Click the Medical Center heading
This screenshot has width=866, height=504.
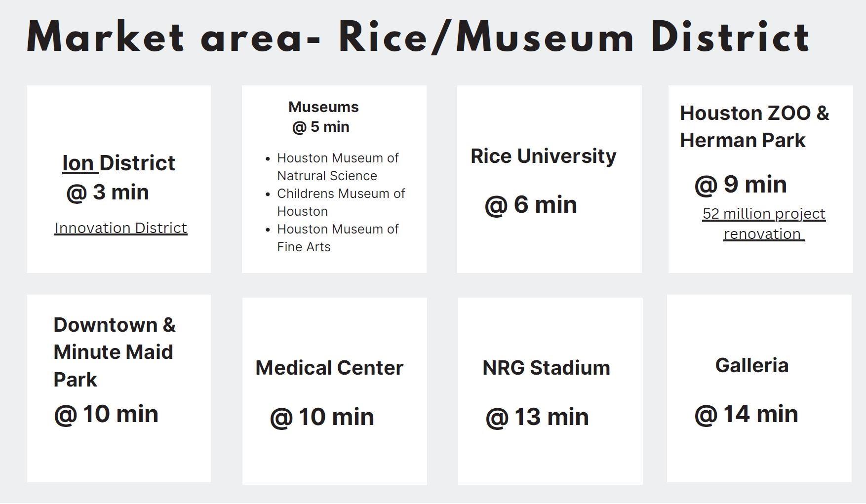329,368
